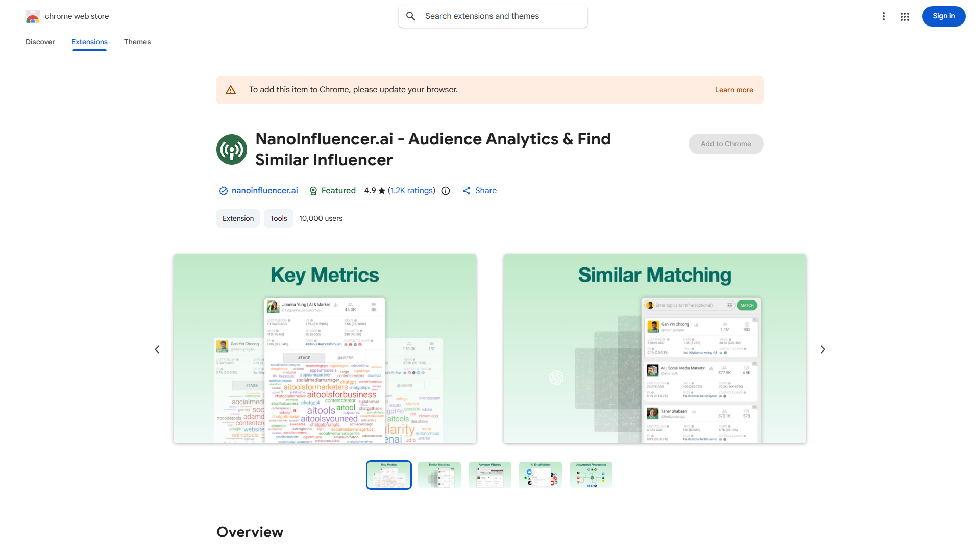Switch to the Discover tab
Screen dimensions: 980x551
pyautogui.click(x=40, y=42)
